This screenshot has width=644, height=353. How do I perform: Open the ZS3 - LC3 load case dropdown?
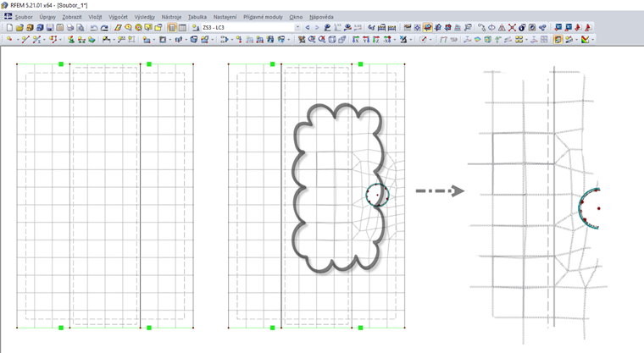[297, 27]
